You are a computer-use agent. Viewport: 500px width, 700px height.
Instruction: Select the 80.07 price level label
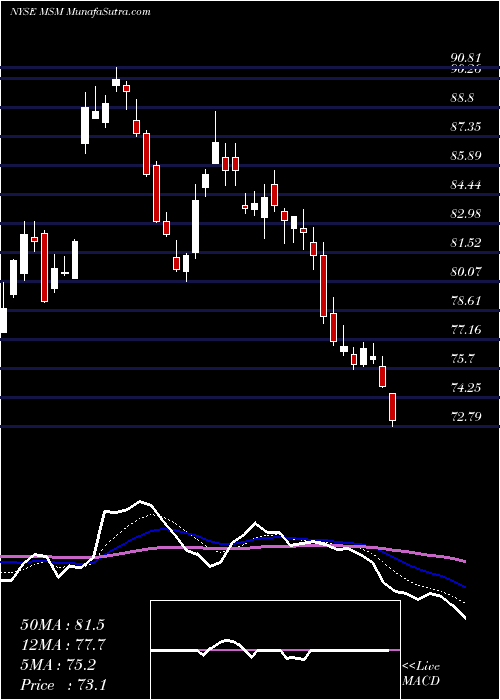point(467,271)
